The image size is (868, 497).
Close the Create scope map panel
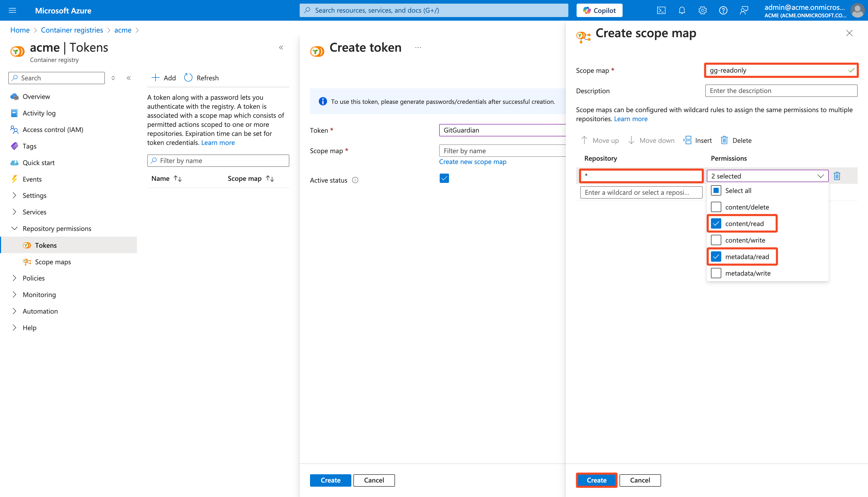(x=849, y=33)
